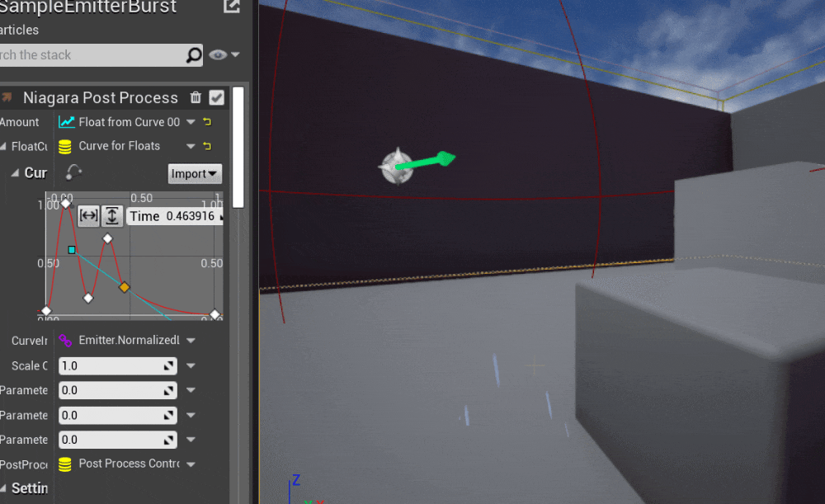This screenshot has height=504, width=825.
Task: Select the low valley curve key diamond
Action: point(88,299)
